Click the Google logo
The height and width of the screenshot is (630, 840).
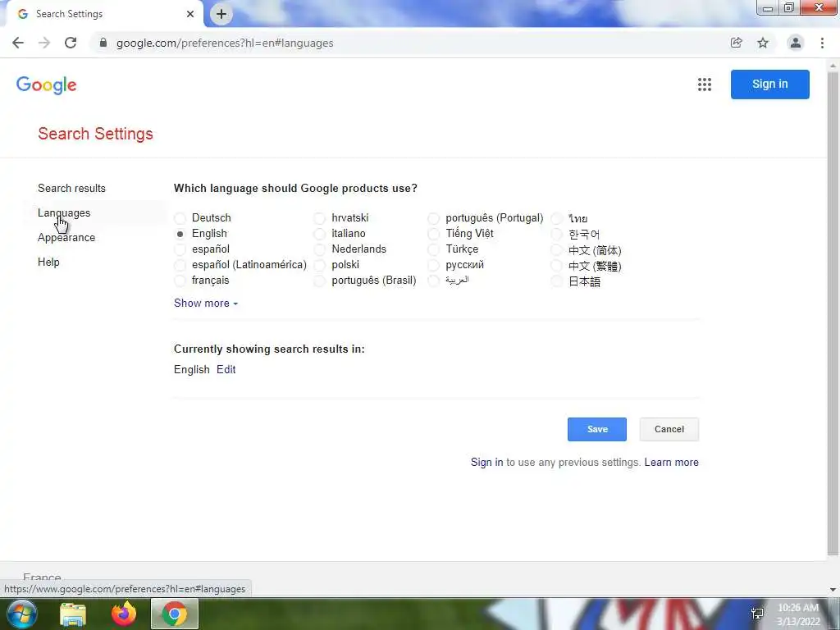click(47, 84)
